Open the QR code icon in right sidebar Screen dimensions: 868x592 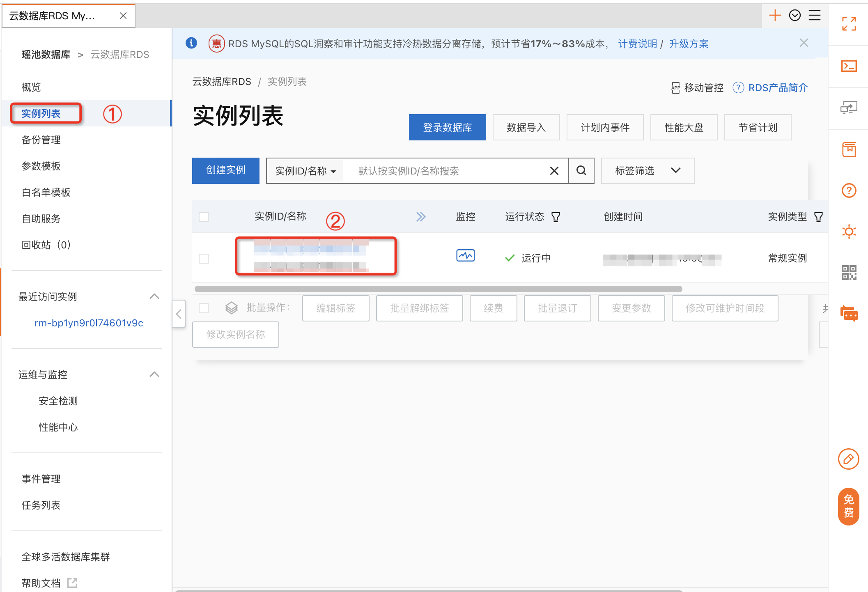849,273
